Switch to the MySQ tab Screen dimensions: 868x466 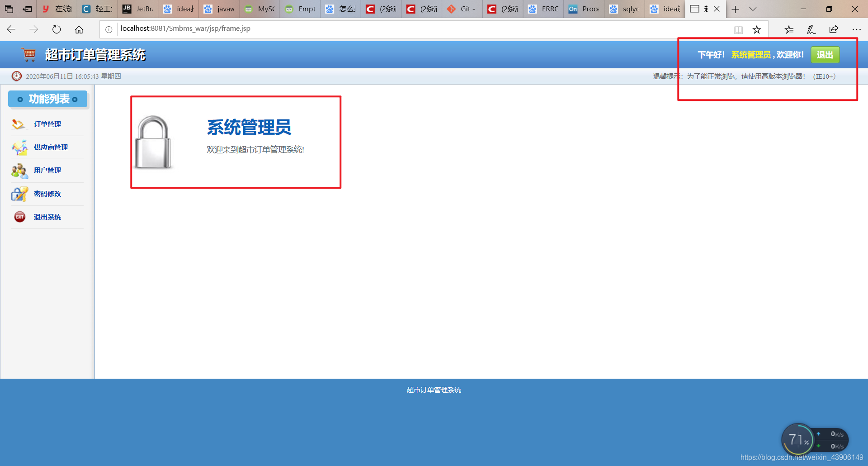click(259, 9)
